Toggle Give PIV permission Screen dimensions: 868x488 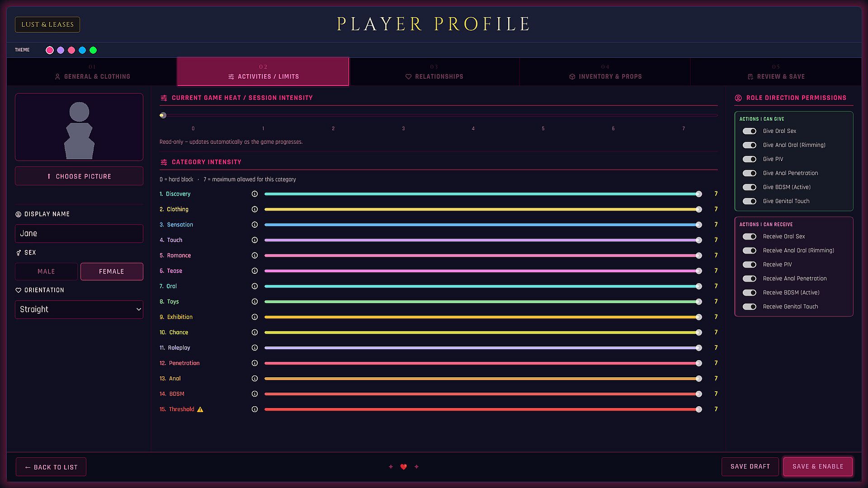(x=750, y=159)
